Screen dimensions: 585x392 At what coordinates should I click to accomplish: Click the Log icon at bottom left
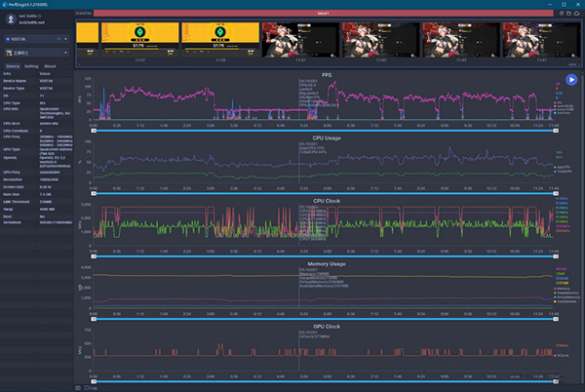pyautogui.click(x=80, y=387)
